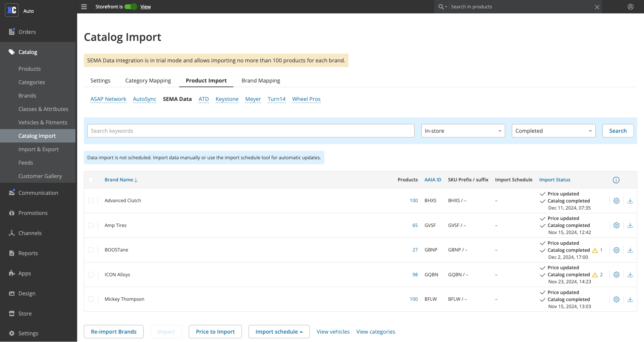Check the Amp Tires row checkbox
The image size is (644, 342).
91,225
